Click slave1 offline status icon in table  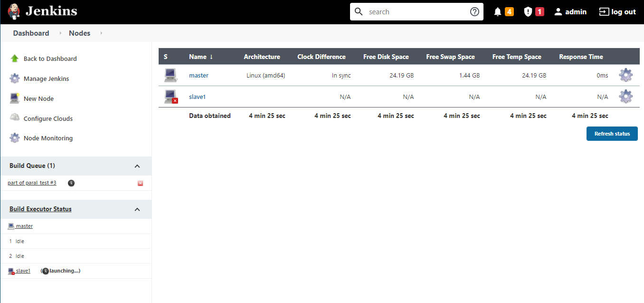pyautogui.click(x=171, y=97)
